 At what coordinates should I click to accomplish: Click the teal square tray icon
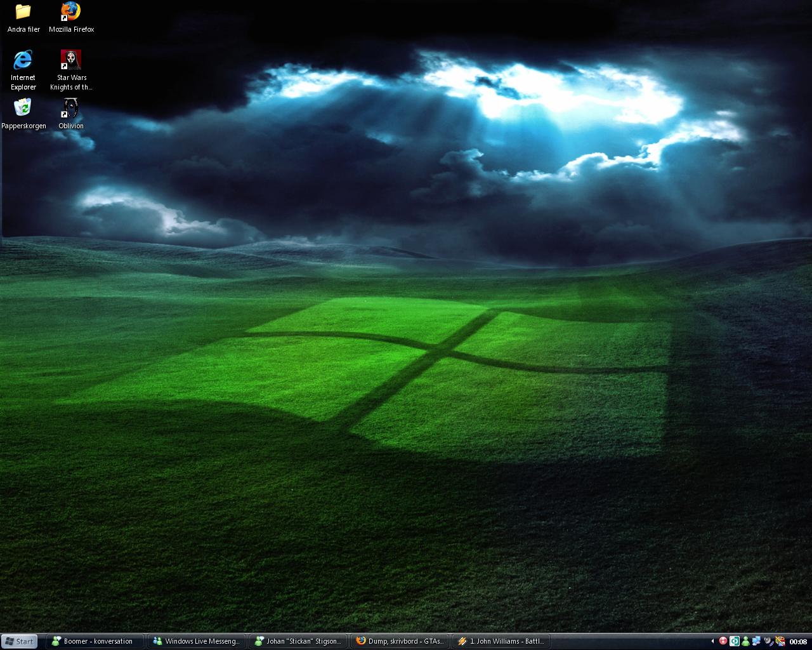pyautogui.click(x=735, y=641)
